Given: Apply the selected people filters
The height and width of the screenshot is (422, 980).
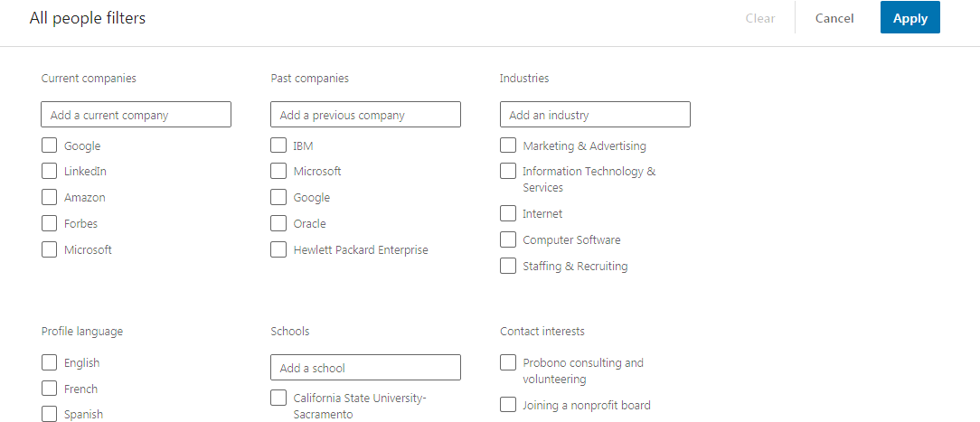Looking at the screenshot, I should (x=910, y=18).
